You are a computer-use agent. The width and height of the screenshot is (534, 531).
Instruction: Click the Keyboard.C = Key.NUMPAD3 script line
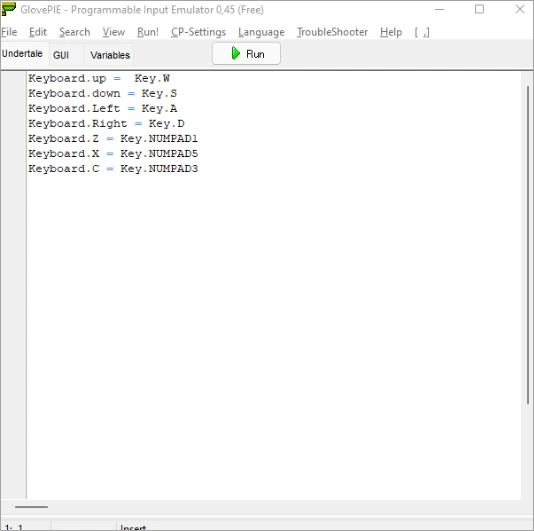coord(113,169)
